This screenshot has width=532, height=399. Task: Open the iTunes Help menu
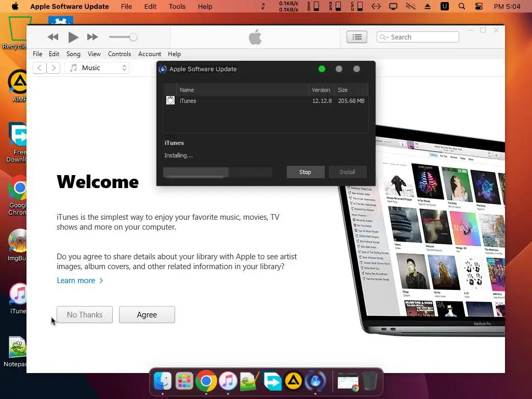174,54
